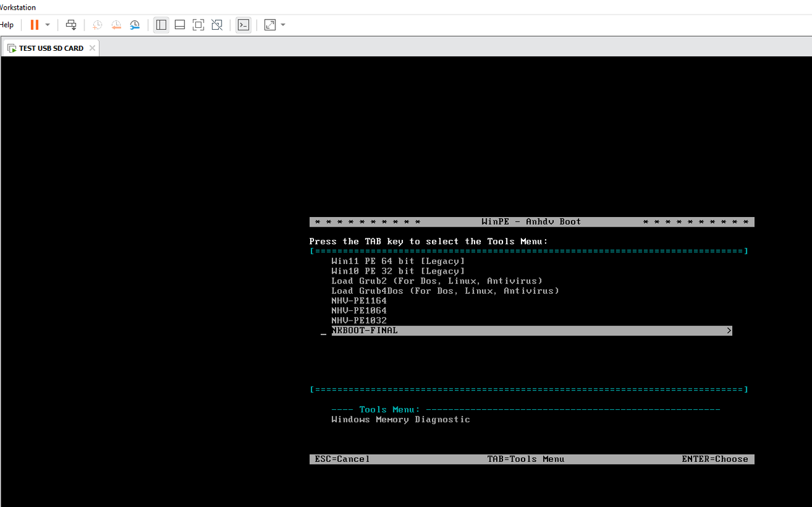Viewport: 812px width, 507px height.
Task: Toggle the thumbnail bar view
Action: click(x=180, y=25)
